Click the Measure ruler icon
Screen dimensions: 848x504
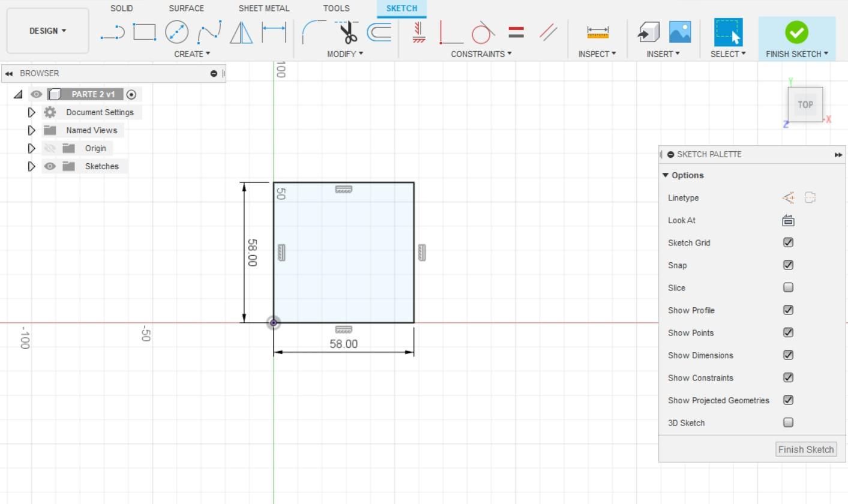point(598,32)
